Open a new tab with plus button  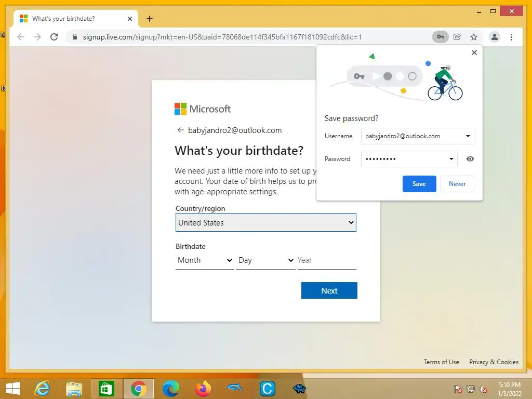point(150,19)
